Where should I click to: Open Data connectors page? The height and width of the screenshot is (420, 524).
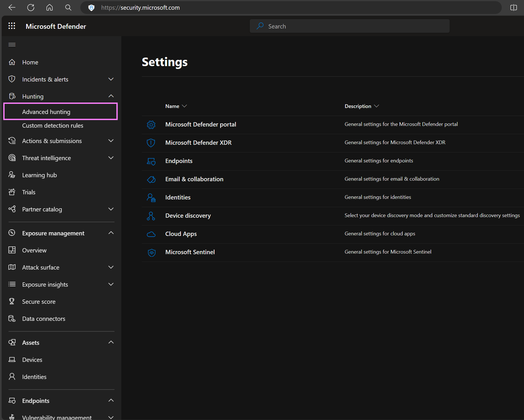[x=44, y=319]
